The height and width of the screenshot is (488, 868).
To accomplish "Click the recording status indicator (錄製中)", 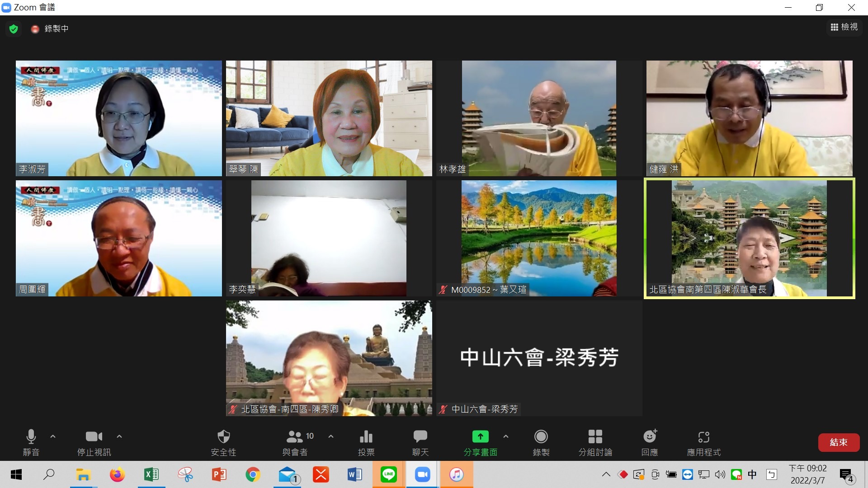I will tap(50, 29).
